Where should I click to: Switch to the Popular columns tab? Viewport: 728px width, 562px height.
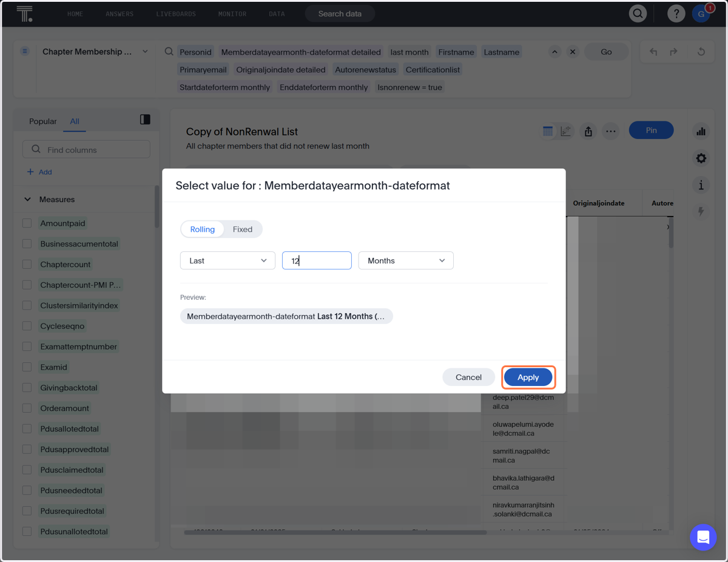(43, 121)
